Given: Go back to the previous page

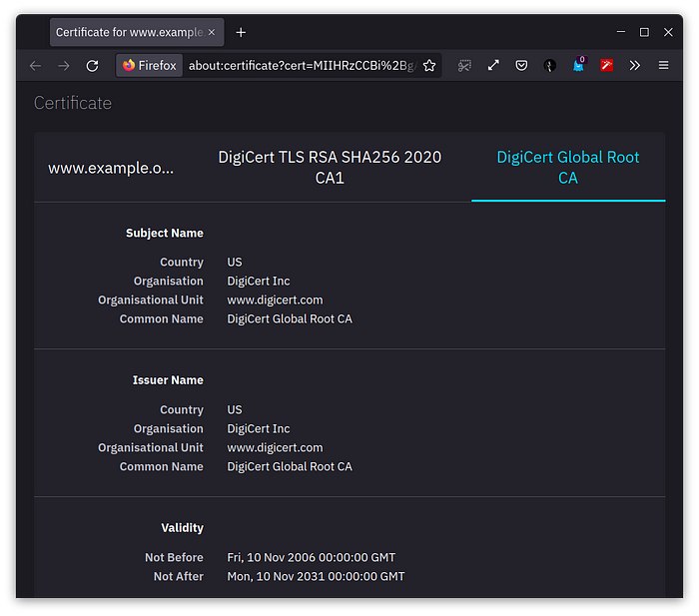Looking at the screenshot, I should point(35,66).
